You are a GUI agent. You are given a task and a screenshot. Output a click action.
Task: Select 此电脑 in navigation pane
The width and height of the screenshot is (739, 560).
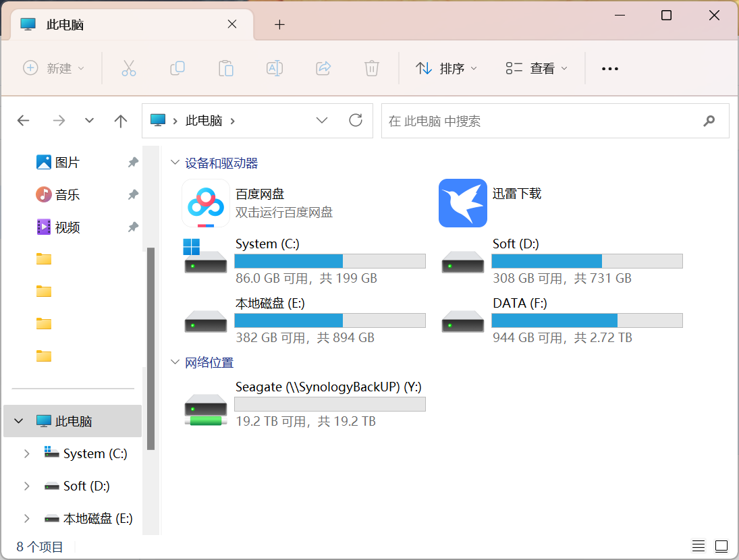(x=73, y=420)
